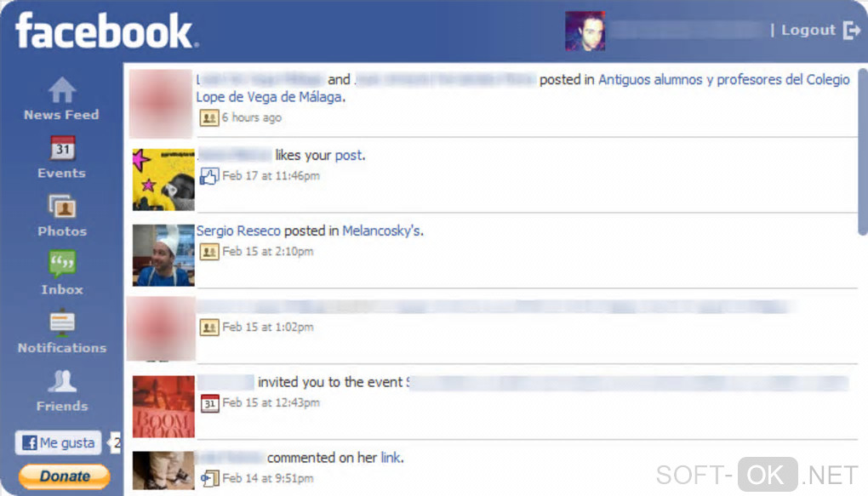The image size is (868, 496).
Task: Open the Sergio Reseco profile link
Action: [238, 231]
